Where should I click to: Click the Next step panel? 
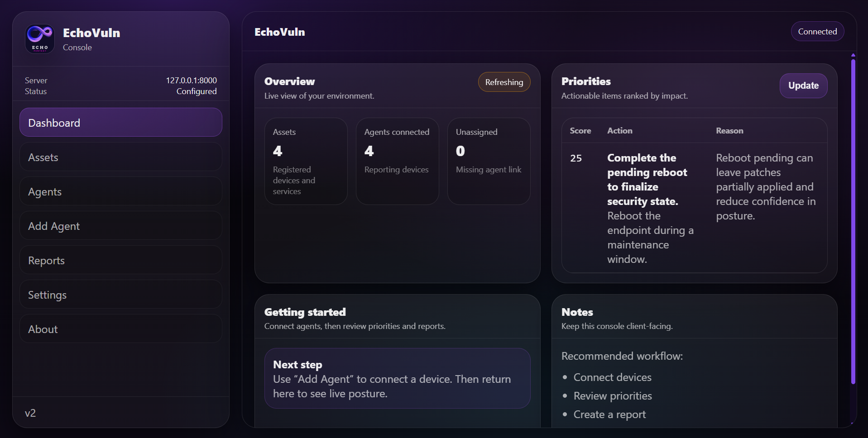click(x=397, y=378)
